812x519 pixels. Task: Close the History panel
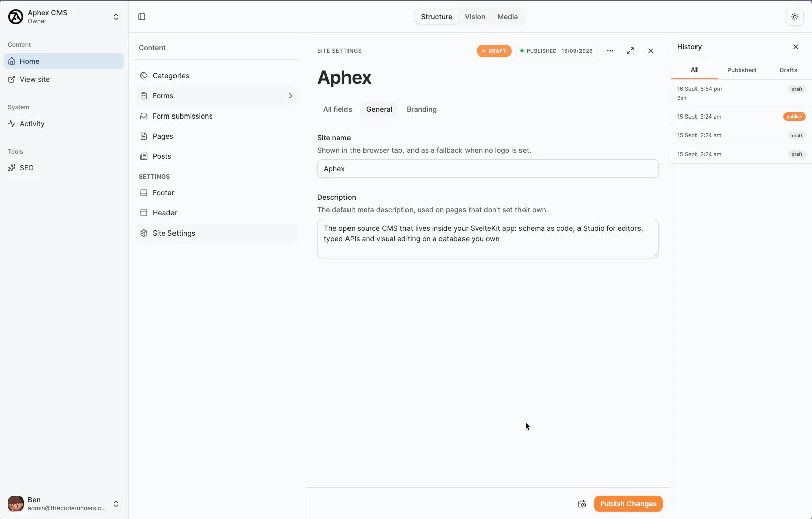coord(796,47)
